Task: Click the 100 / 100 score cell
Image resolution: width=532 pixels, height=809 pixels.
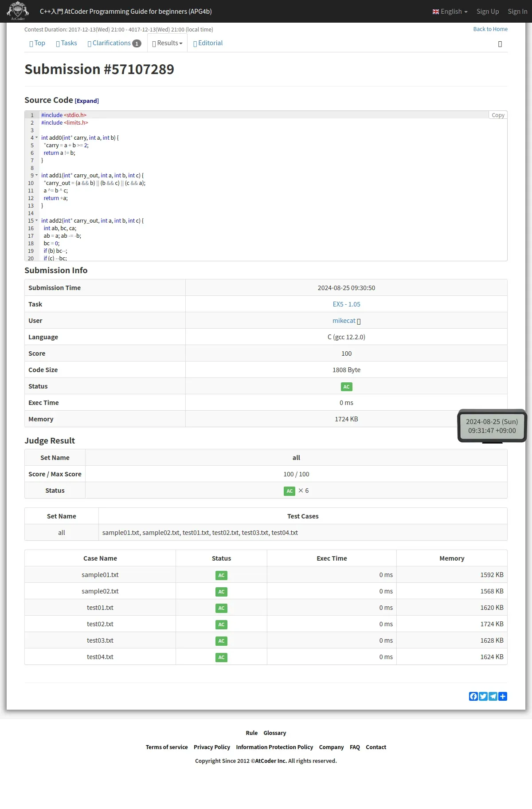Action: 296,474
